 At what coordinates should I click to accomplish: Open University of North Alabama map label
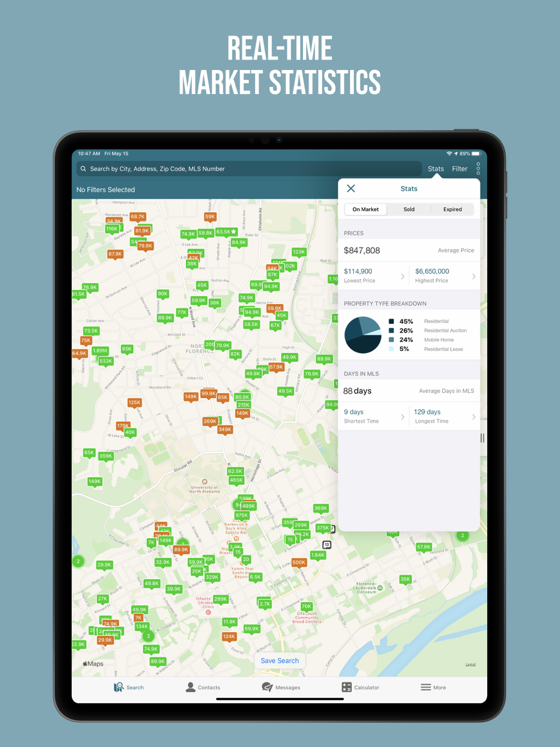204,487
